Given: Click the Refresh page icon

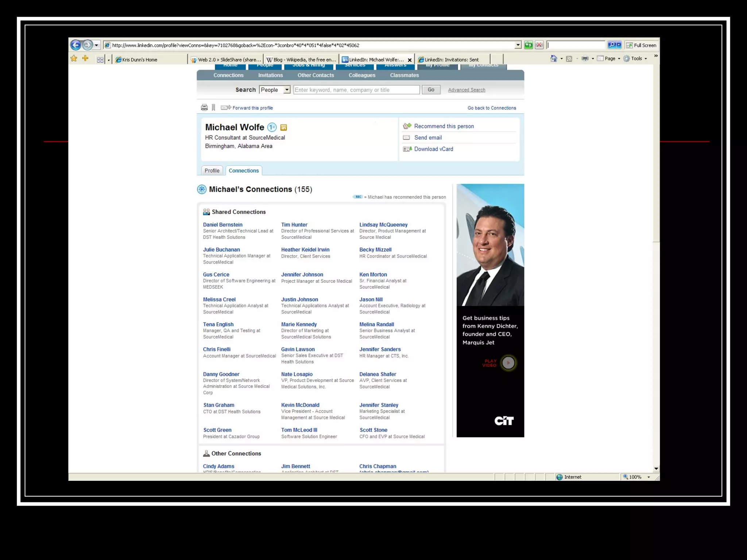Looking at the screenshot, I should [528, 45].
